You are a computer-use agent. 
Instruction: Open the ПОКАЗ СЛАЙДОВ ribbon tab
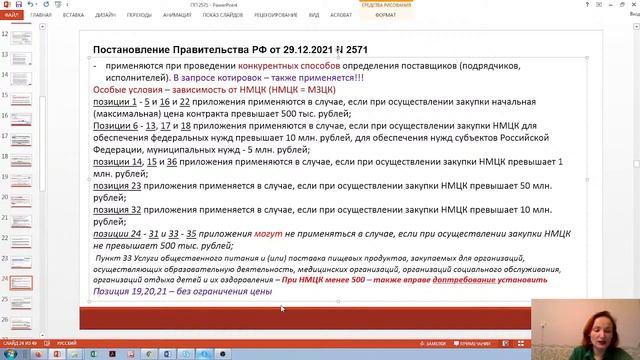coord(223,15)
